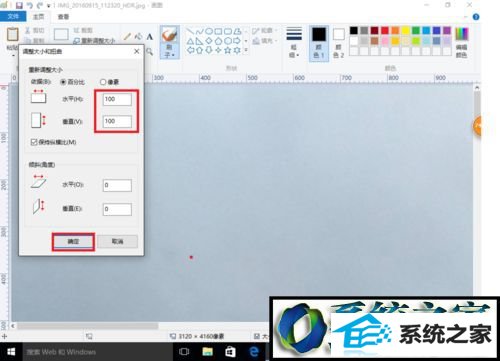
Task: Pick the yellow swatch in the palette
Action: [x=405, y=31]
